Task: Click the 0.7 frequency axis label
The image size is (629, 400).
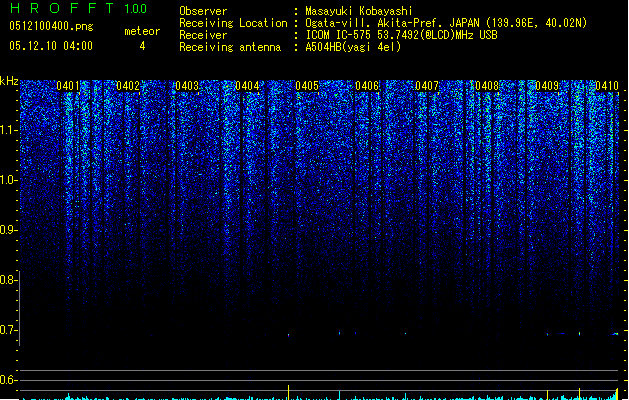Action: tap(9, 330)
